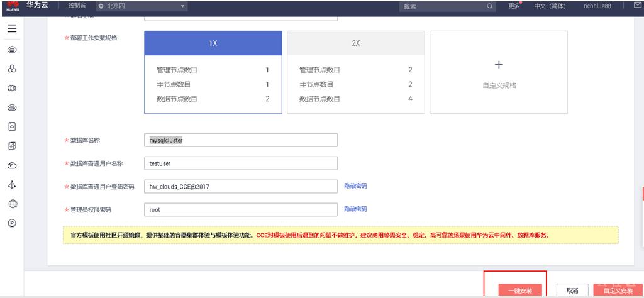644x298 pixels.
Task: Click the testuser username field
Action: coord(241,163)
